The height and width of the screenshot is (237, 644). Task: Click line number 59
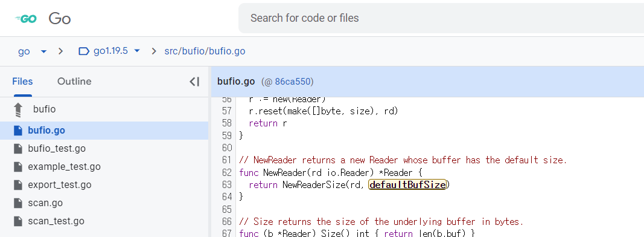227,135
